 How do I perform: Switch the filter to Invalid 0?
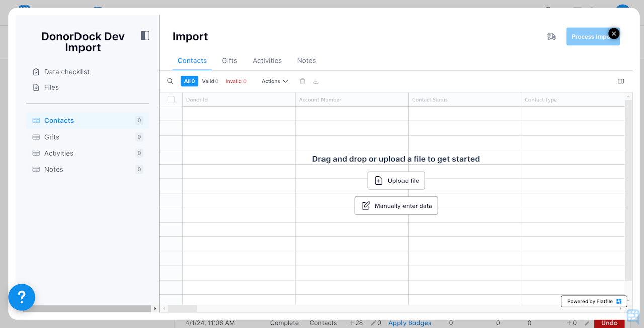coord(235,81)
